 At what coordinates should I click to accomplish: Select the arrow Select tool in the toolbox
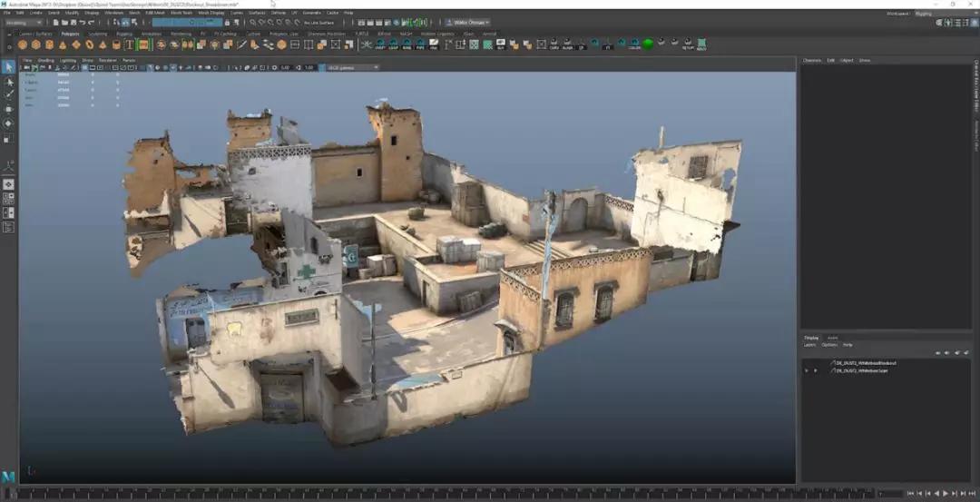[9, 67]
